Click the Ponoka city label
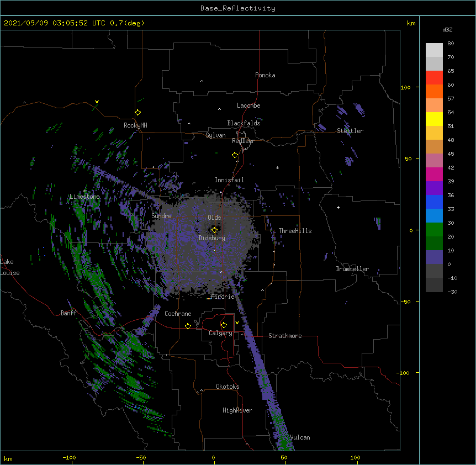 (x=265, y=75)
